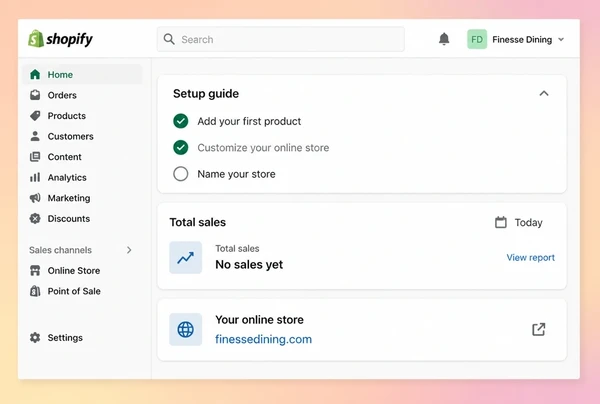Toggle 'Add your first product' checkmark
Viewport: 600px width, 404px height.
(181, 121)
